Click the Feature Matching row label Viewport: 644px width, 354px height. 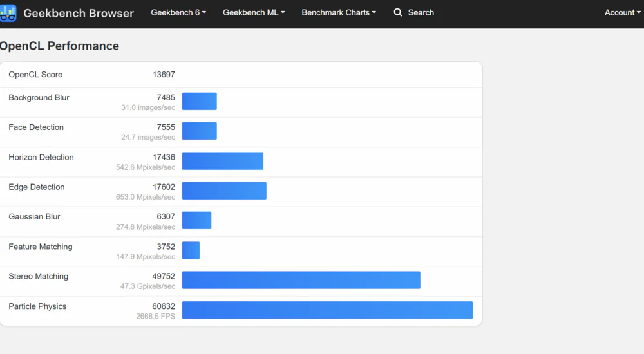[x=40, y=247]
